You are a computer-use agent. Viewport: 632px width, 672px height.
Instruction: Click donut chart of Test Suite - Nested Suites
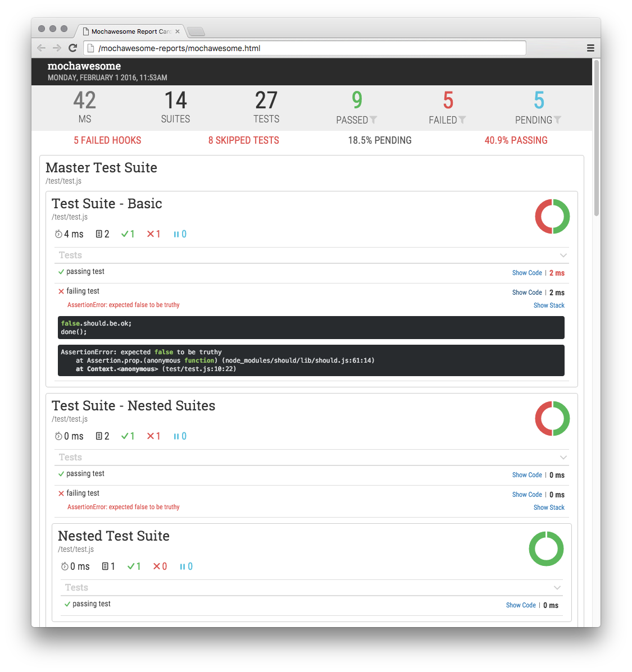[x=552, y=419]
